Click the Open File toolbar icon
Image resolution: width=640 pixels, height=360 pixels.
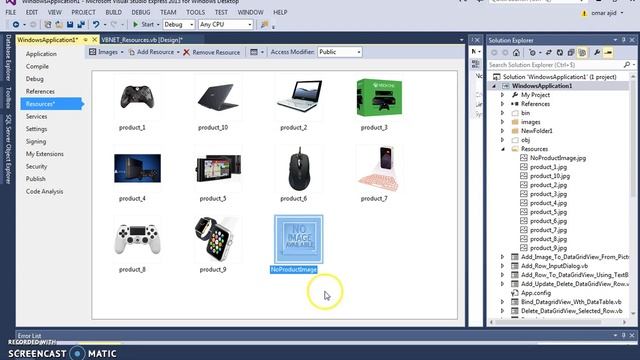click(59, 24)
